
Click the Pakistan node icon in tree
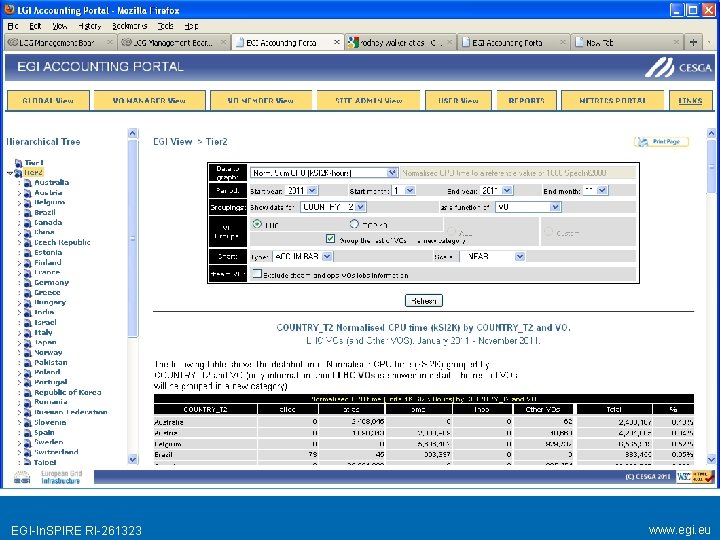(28, 363)
